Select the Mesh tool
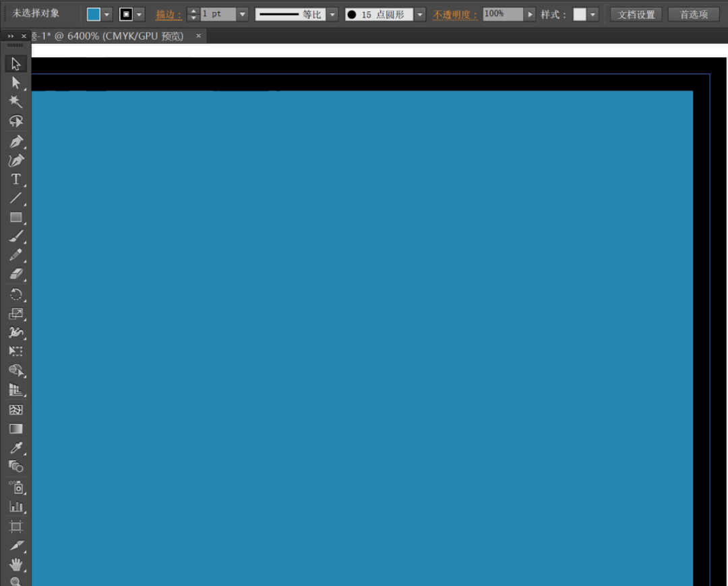The width and height of the screenshot is (728, 586). coord(16,410)
